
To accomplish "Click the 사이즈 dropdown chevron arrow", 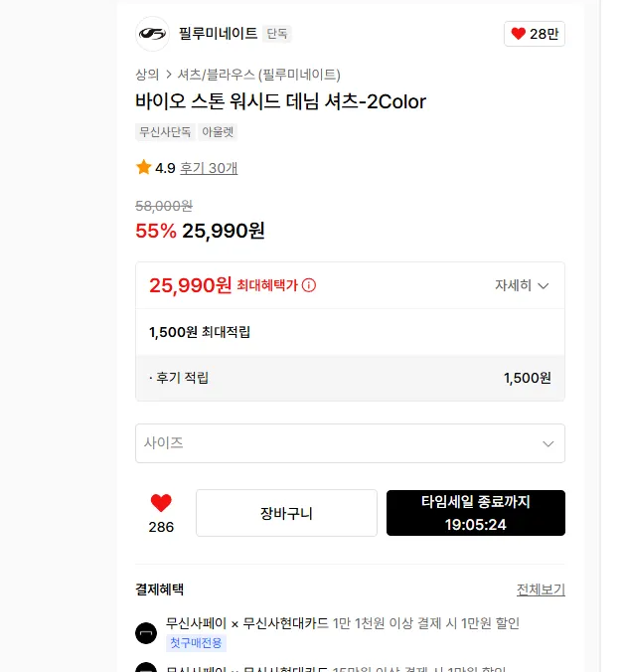I will tap(548, 443).
